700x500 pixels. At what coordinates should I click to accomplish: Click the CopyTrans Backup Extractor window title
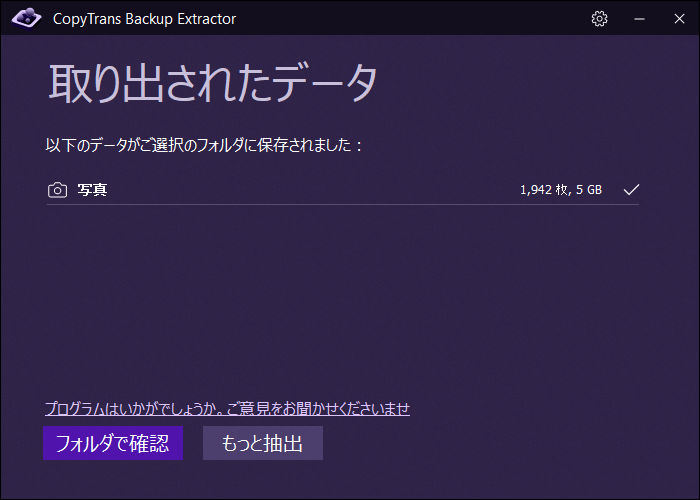pos(144,19)
